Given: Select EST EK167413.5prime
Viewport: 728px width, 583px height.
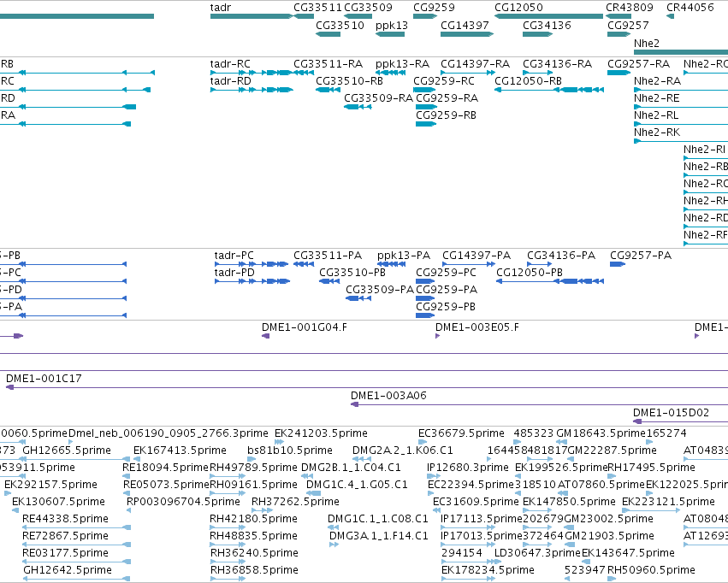Looking at the screenshot, I should pyautogui.click(x=137, y=460).
